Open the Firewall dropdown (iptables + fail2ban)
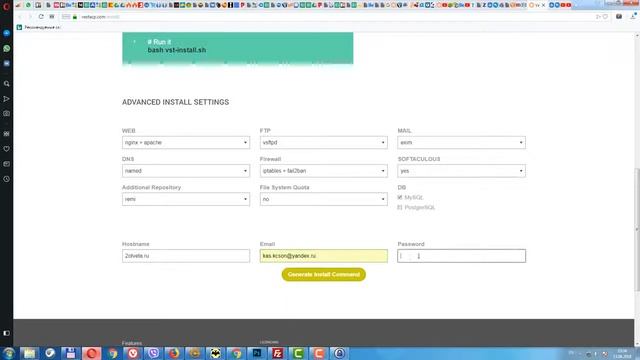Screen dimensions: 640x360 coord(324,171)
